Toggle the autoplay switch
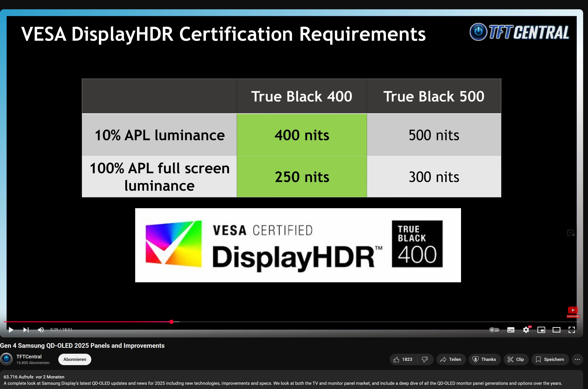This screenshot has width=588, height=389. click(494, 330)
